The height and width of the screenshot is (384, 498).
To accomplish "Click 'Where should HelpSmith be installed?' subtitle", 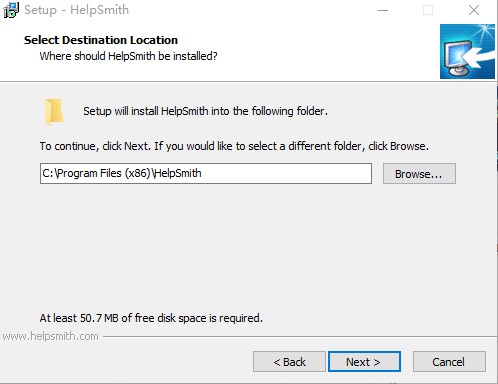I will pyautogui.click(x=128, y=56).
